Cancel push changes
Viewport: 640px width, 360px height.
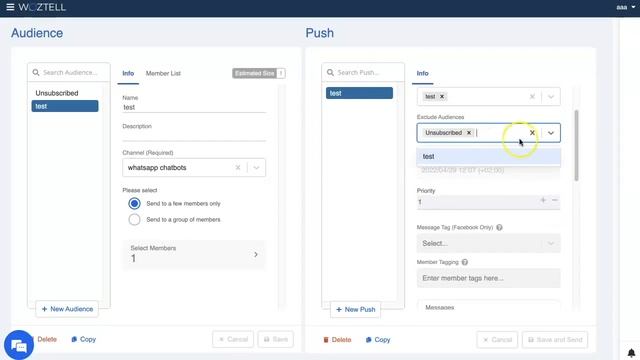497,340
